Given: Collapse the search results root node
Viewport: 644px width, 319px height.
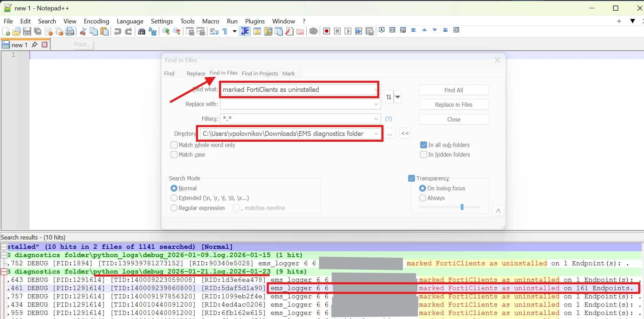Looking at the screenshot, I should [4, 247].
